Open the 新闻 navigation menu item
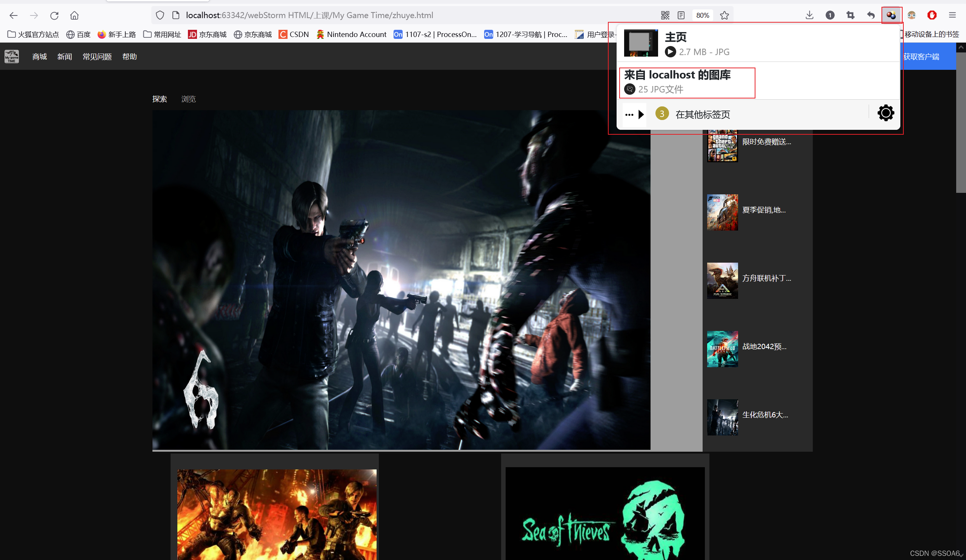Viewport: 966px width, 560px height. (65, 57)
